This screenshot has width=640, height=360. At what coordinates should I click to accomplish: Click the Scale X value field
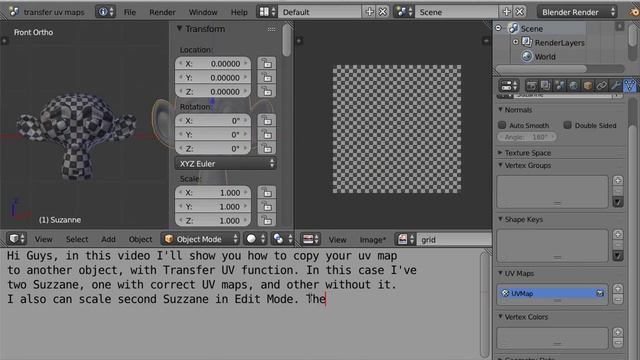pyautogui.click(x=213, y=193)
